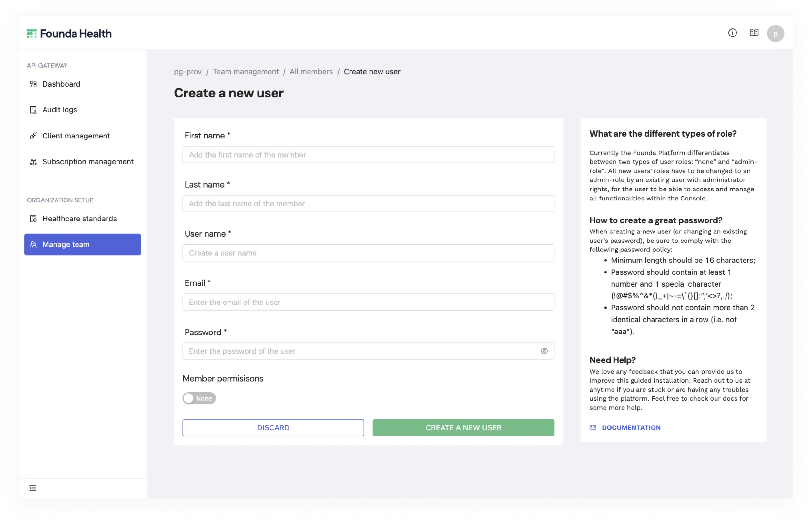Click the Dashboard grid icon
The height and width of the screenshot is (523, 812).
tap(33, 84)
